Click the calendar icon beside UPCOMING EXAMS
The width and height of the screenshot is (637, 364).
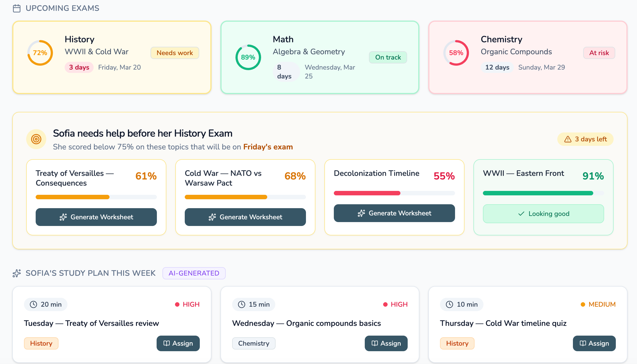pos(16,8)
